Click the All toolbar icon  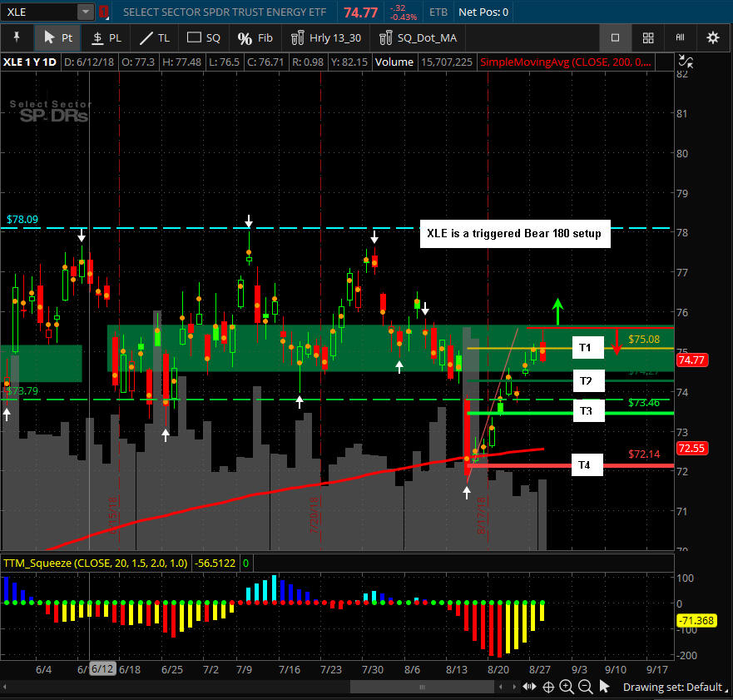pos(681,38)
